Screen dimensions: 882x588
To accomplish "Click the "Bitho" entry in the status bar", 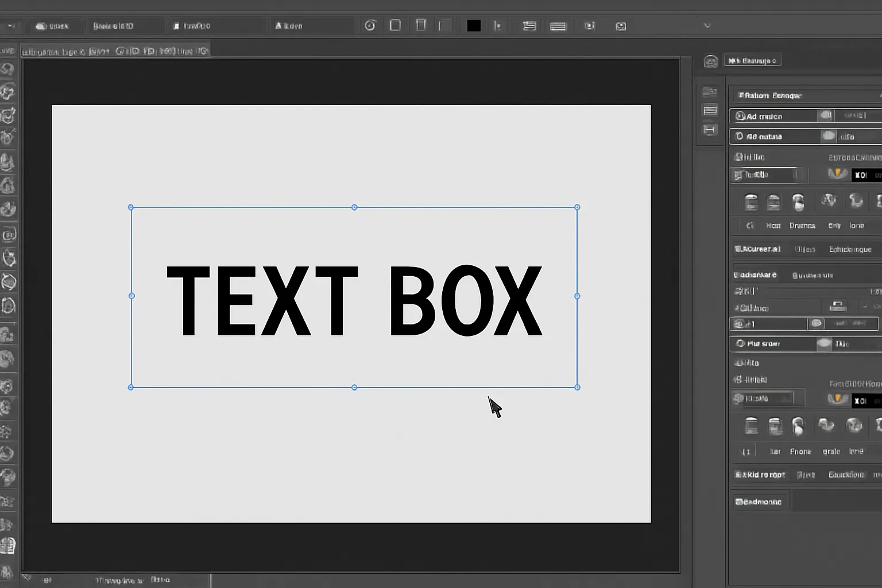I will [x=160, y=580].
